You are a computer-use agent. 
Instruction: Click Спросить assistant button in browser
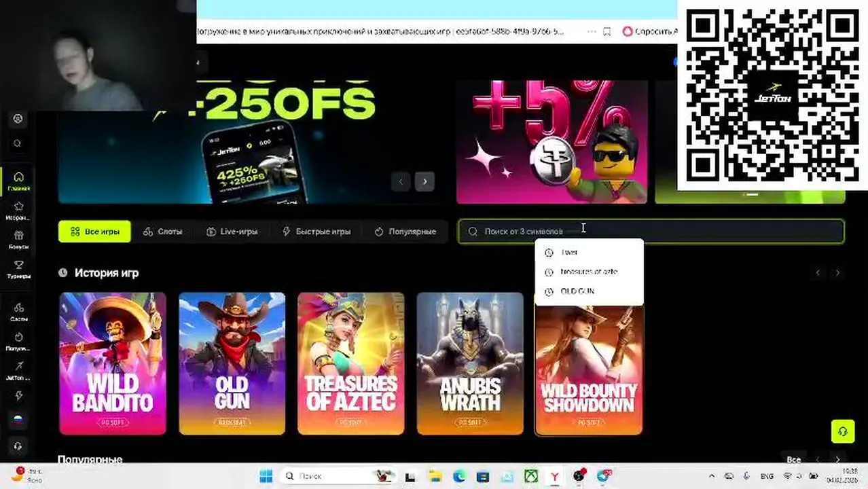click(649, 31)
